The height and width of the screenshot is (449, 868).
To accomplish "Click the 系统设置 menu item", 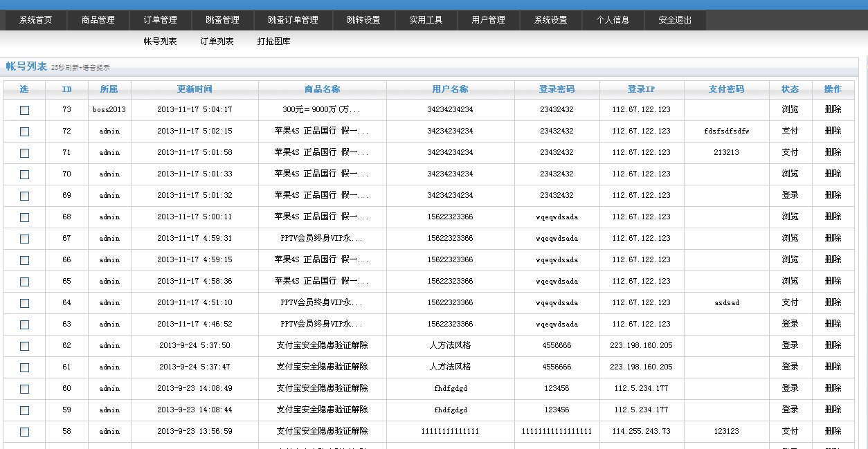I will point(550,20).
